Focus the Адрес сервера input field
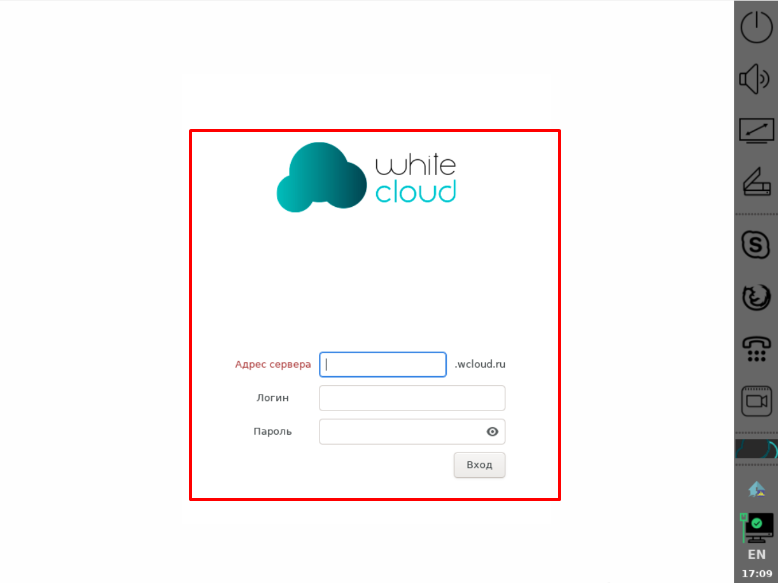 (x=383, y=365)
